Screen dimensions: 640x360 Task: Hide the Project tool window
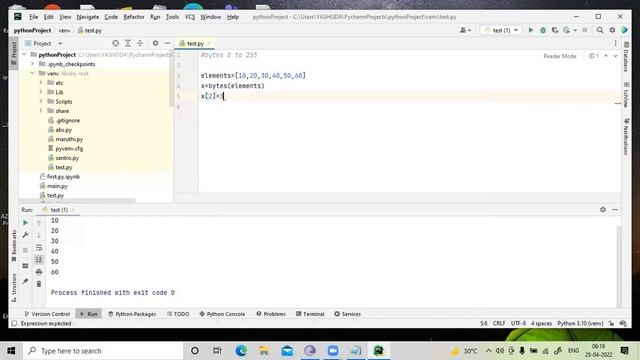pyautogui.click(x=167, y=43)
